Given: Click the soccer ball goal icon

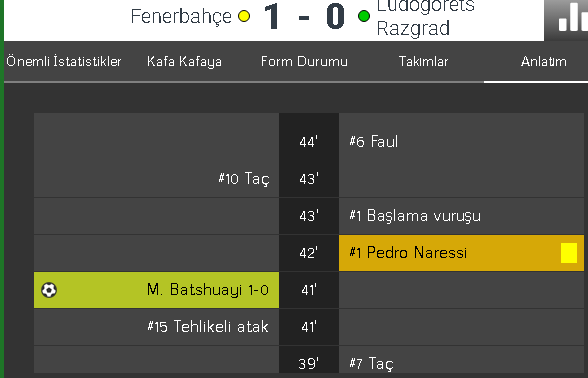Looking at the screenshot, I should 49,290.
